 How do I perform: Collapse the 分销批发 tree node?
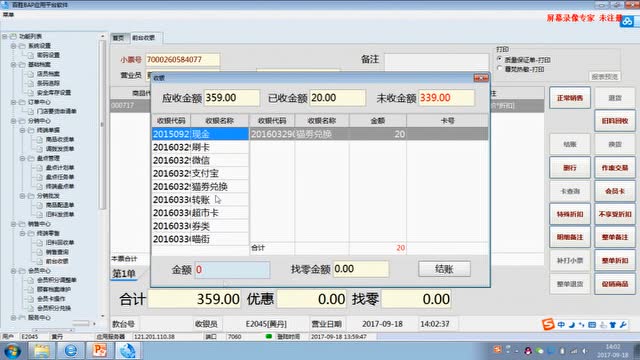pyautogui.click(x=22, y=196)
